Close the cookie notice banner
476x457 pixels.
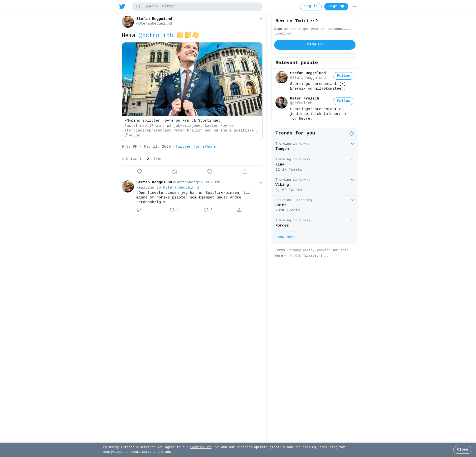[x=463, y=450]
